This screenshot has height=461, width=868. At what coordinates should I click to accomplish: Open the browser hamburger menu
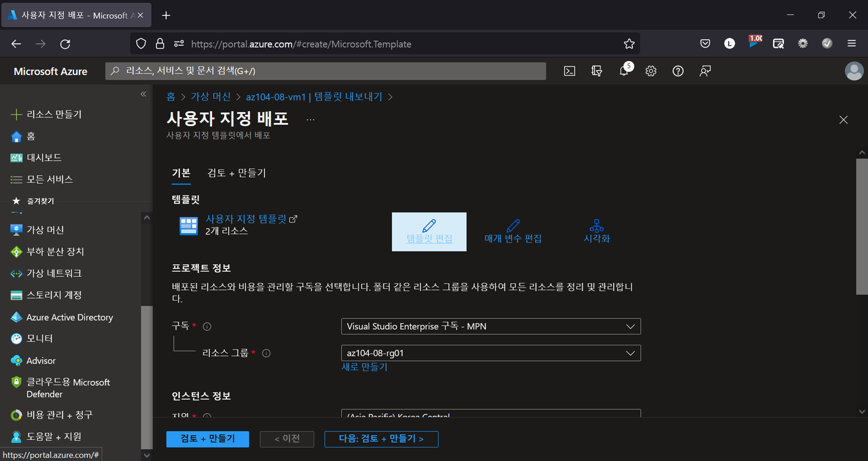852,43
